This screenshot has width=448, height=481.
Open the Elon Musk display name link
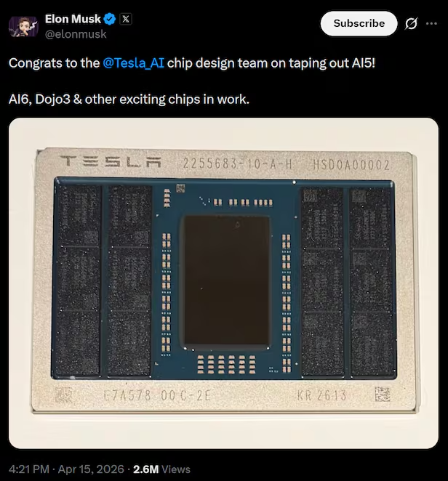click(x=73, y=20)
